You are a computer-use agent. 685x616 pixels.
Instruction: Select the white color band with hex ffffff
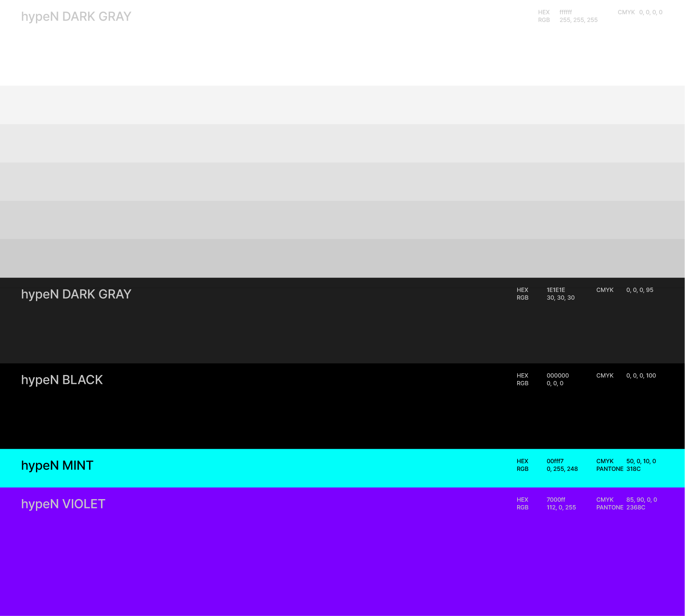(x=342, y=43)
